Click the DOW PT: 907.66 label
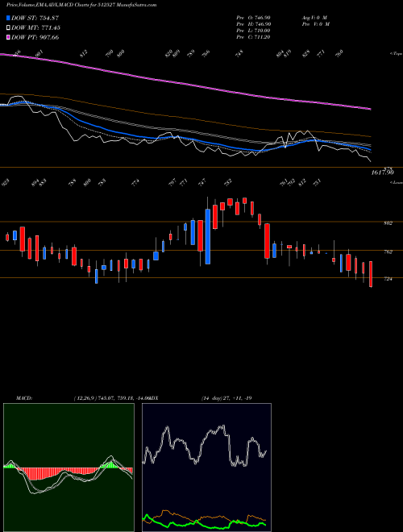Screen dimensions: 403x532 click(35, 37)
